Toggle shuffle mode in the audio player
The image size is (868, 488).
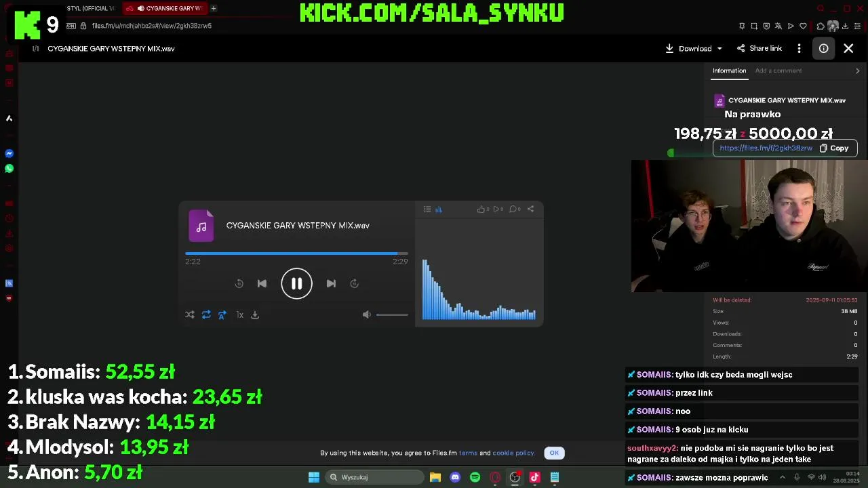click(190, 314)
